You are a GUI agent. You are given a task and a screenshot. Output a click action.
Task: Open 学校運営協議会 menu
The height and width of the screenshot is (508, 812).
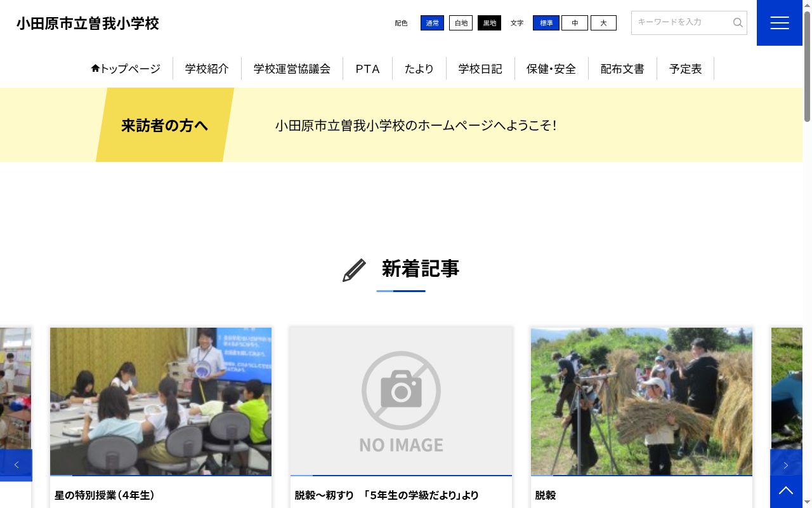click(x=292, y=69)
